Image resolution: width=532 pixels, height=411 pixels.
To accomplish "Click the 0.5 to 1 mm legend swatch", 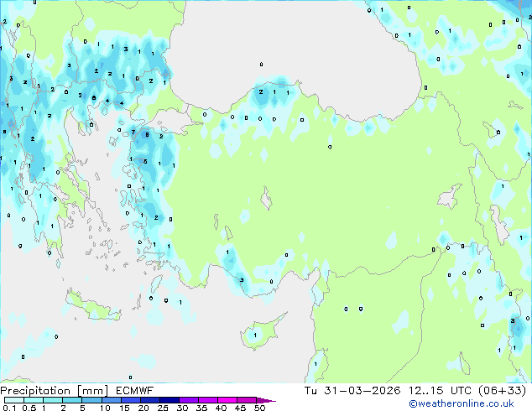I will click(34, 400).
